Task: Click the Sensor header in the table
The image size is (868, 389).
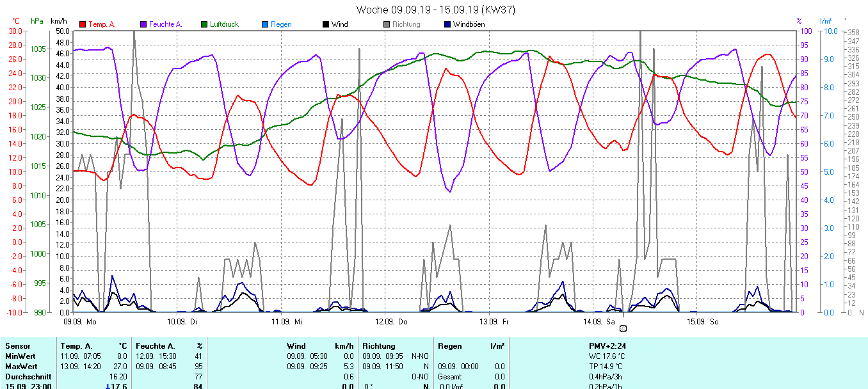Action: point(17,346)
